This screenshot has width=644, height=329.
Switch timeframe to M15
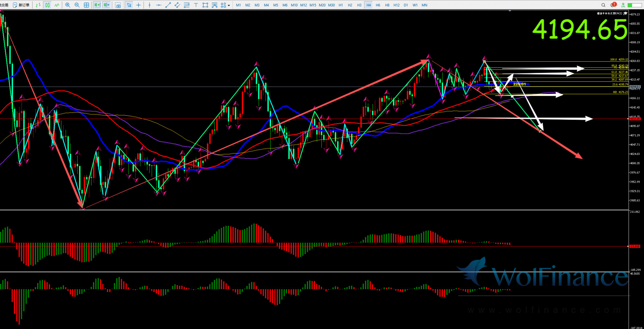[313, 5]
